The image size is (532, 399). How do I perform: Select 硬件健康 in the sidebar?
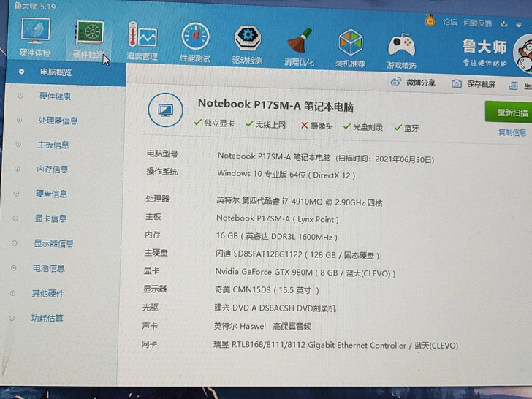click(x=55, y=96)
